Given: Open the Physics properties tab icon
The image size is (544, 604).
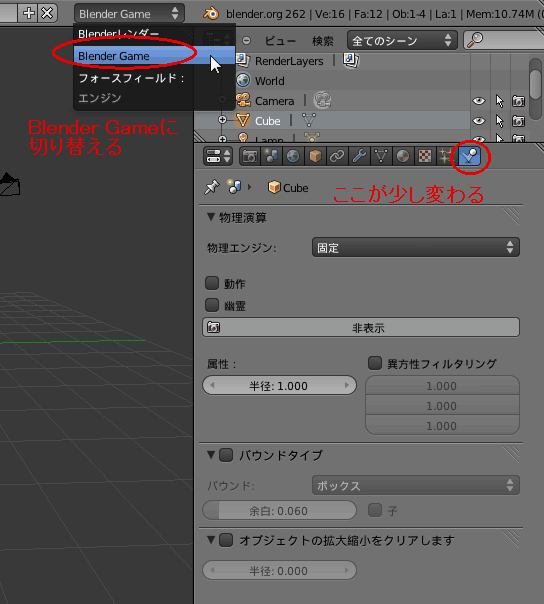Looking at the screenshot, I should [x=470, y=156].
